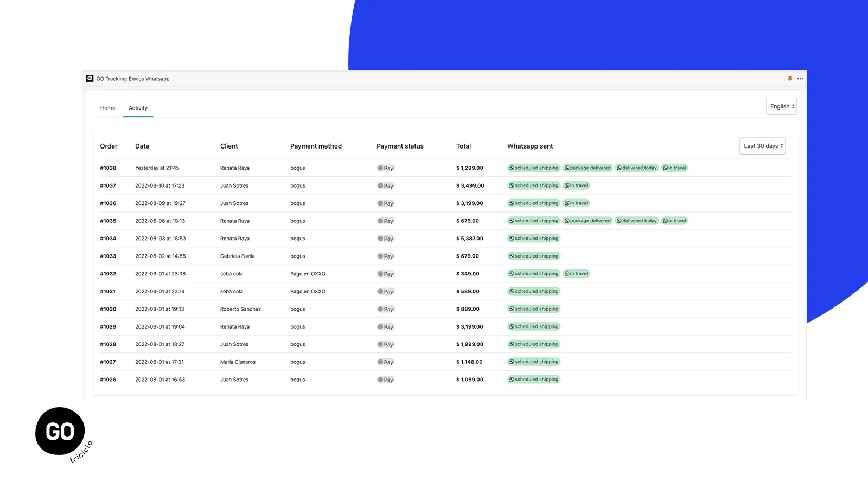Click client name Maria Cisneros
868x488 pixels.
point(238,362)
